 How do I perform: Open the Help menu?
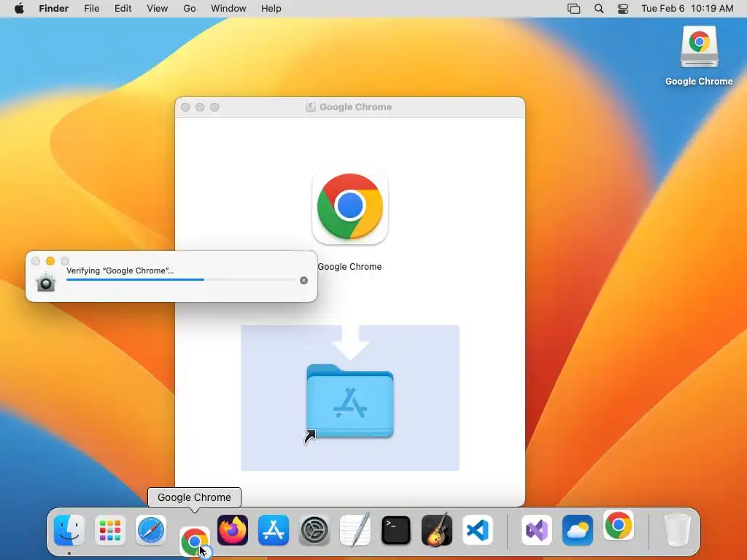(x=271, y=9)
